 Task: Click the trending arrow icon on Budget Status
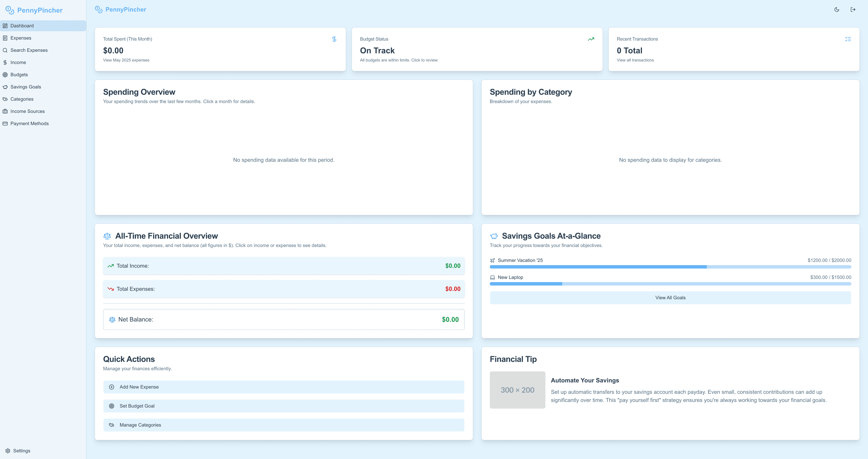pos(591,39)
